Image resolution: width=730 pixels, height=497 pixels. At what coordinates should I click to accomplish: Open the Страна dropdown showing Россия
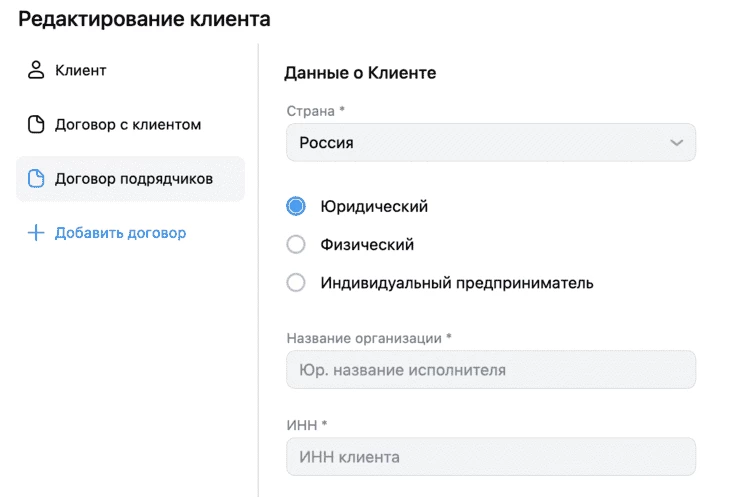pyautogui.click(x=491, y=142)
